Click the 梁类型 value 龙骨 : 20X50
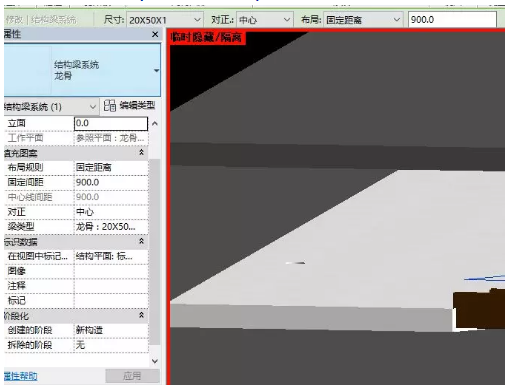Screen dimensions: 513x390 coord(111,227)
